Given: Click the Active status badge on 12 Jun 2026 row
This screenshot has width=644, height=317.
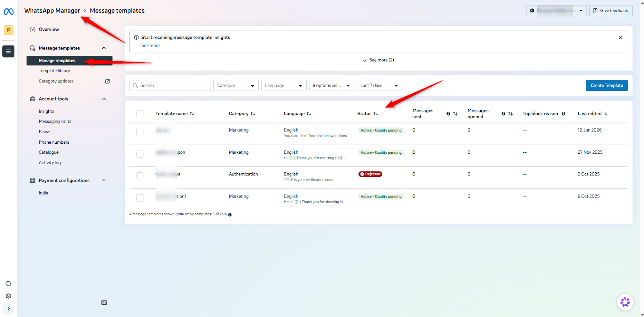Looking at the screenshot, I should coord(381,130).
